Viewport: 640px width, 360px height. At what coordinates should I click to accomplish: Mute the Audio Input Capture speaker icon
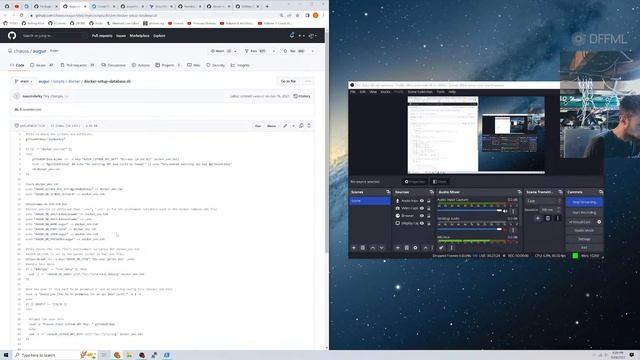(x=506, y=211)
